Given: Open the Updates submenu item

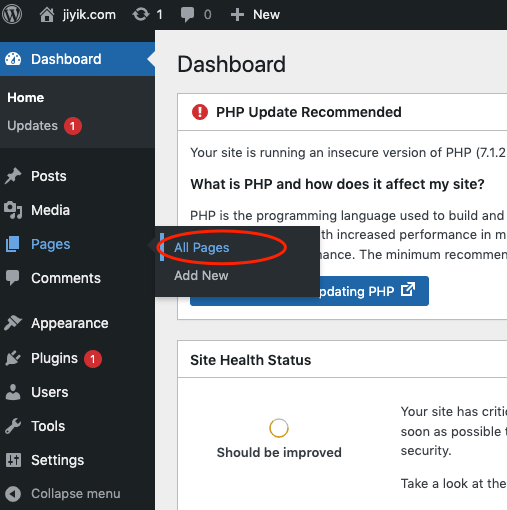Looking at the screenshot, I should [32, 126].
